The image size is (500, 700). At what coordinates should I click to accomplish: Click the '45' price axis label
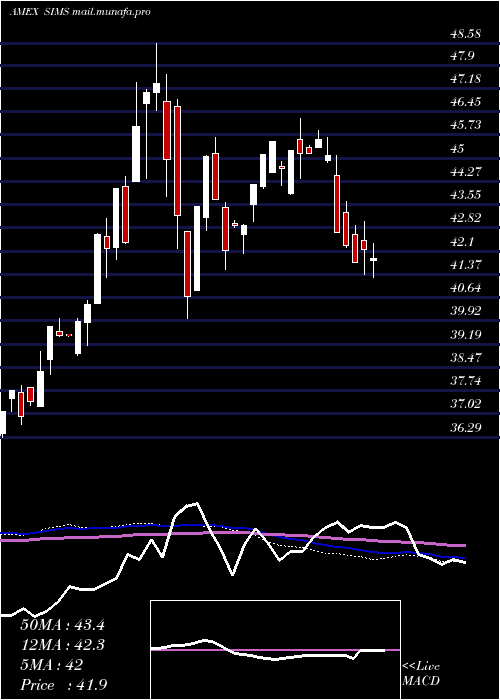pyautogui.click(x=457, y=149)
